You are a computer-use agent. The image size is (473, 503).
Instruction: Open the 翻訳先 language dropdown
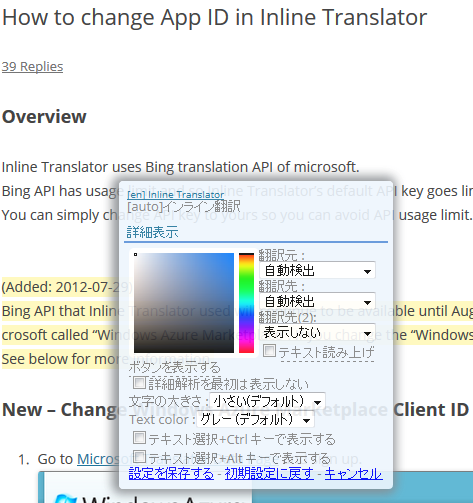pos(317,301)
